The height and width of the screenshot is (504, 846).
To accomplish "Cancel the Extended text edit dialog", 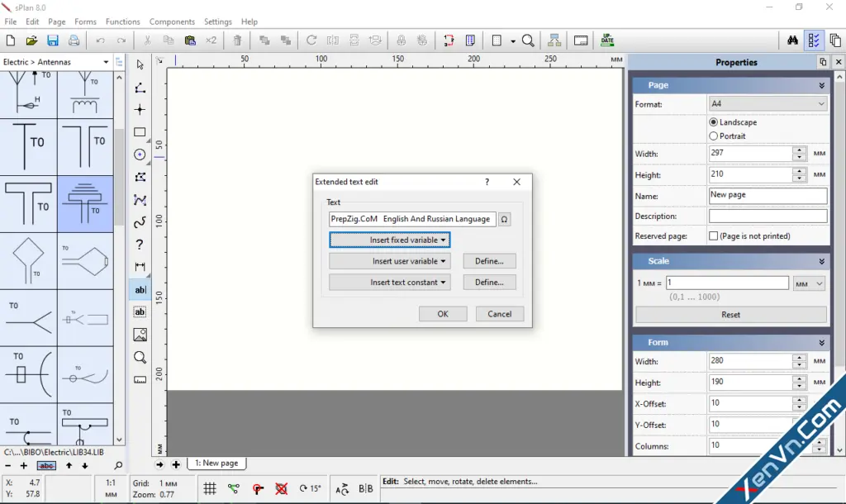I will click(x=500, y=314).
